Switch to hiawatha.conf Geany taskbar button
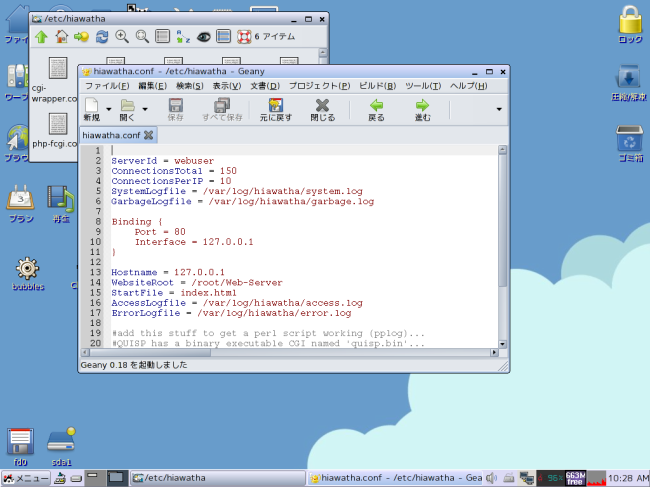Image resolution: width=650 pixels, height=487 pixels. coord(395,478)
